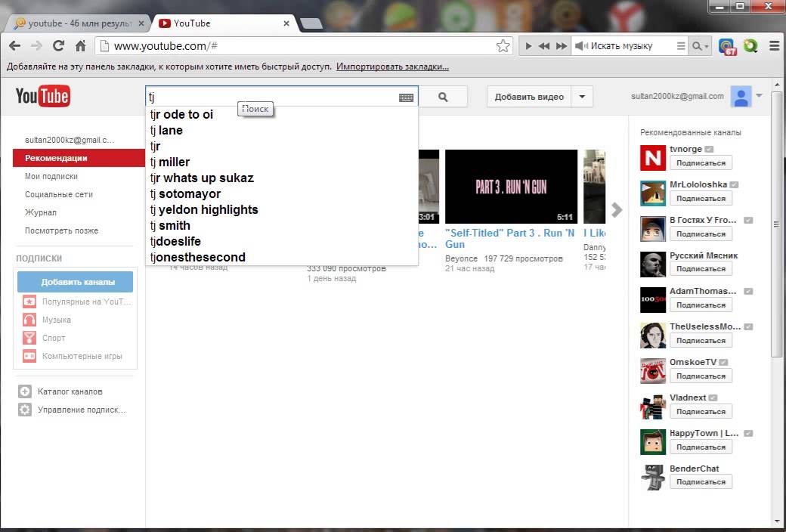The image size is (786, 532).
Task: Click the HappyTown channel name
Action: tap(704, 433)
